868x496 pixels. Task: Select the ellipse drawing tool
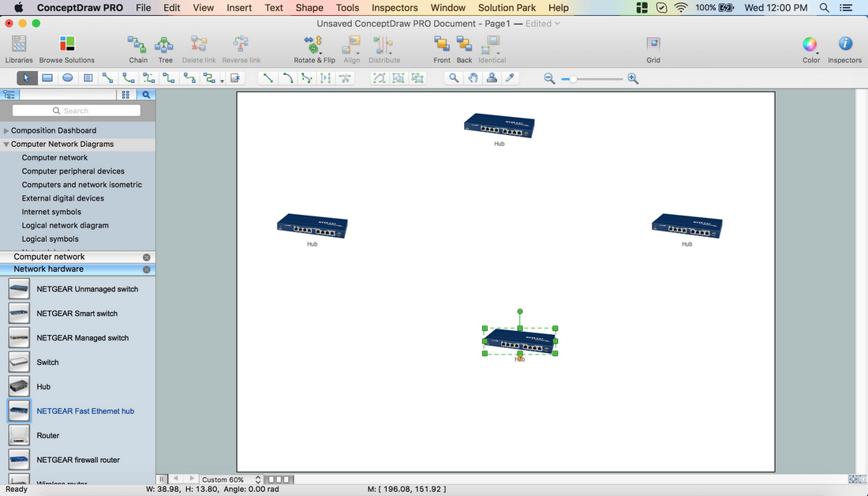[x=68, y=78]
